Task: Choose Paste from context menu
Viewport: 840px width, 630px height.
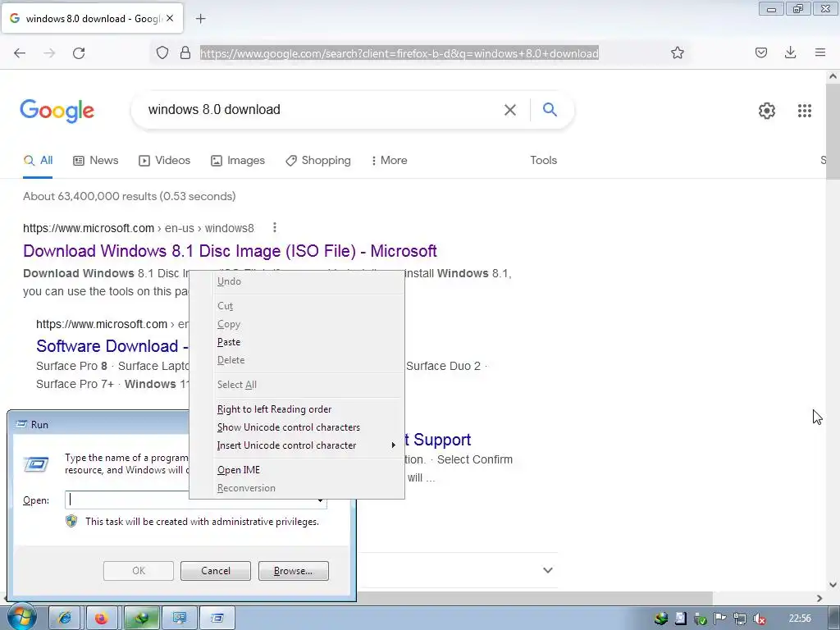Action: [x=297, y=342]
